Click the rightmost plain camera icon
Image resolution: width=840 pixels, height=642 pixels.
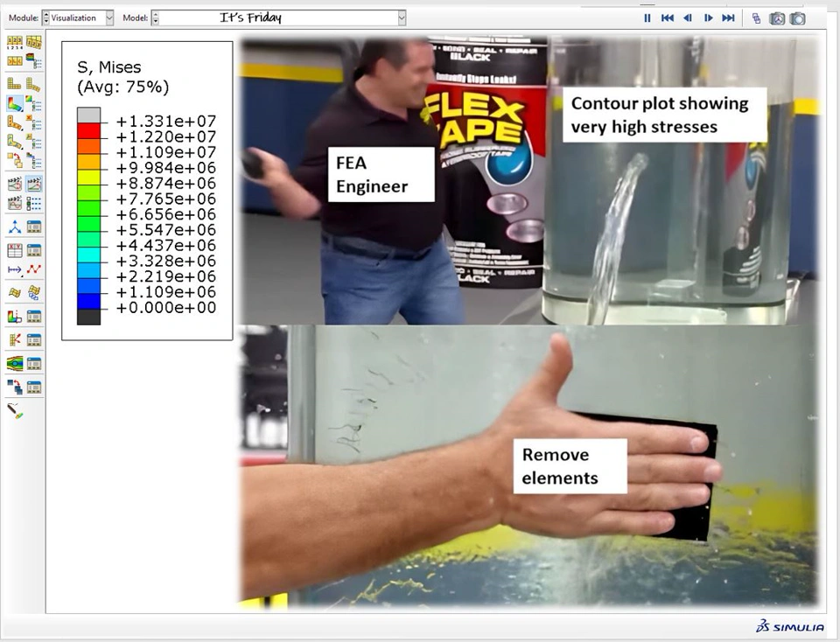(798, 18)
